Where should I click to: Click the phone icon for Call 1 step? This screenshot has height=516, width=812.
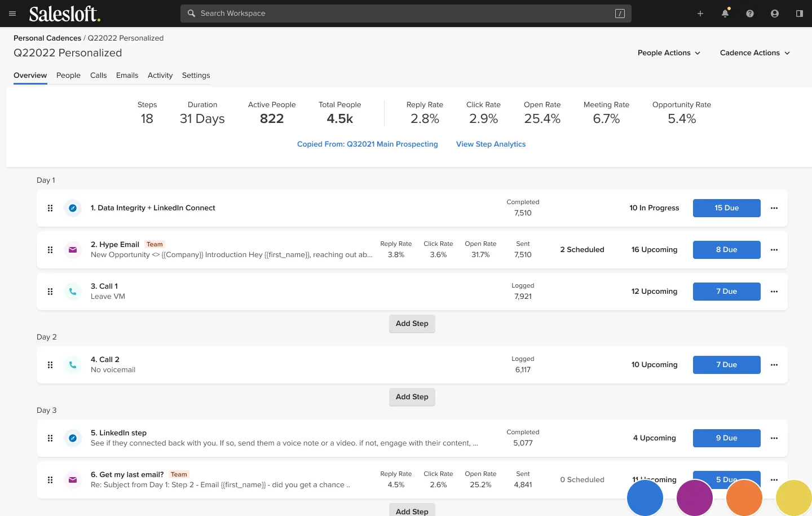tap(73, 292)
